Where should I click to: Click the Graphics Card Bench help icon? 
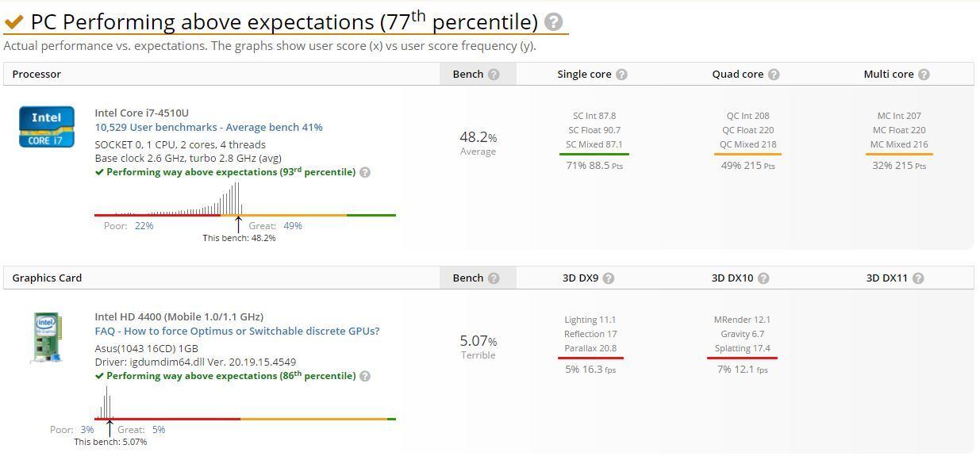click(496, 278)
